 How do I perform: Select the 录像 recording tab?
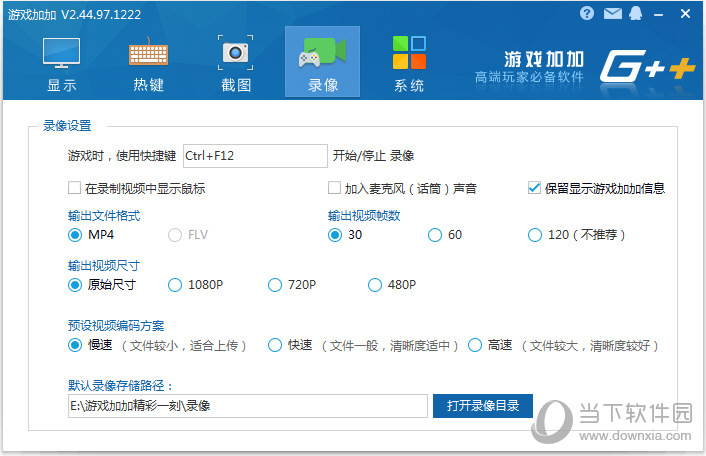click(322, 62)
